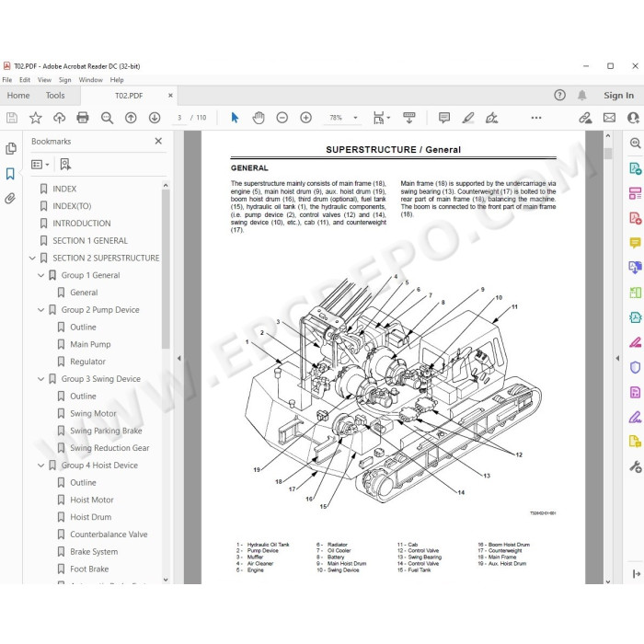Open the Help menu
The width and height of the screenshot is (644, 644).
[x=117, y=80]
